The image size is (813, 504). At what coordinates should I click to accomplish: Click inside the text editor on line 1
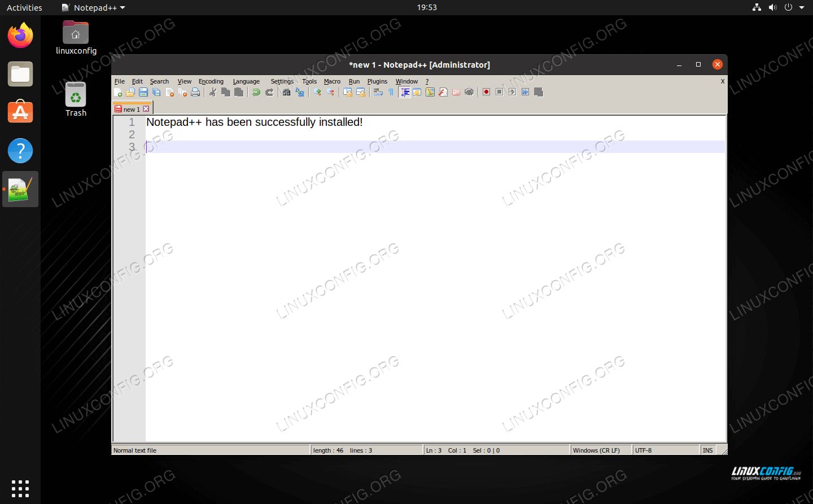435,122
